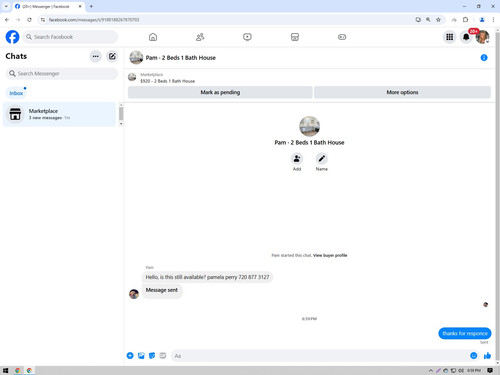The width and height of the screenshot is (500, 375).
Task: Click the small seen-by avatar on the right
Action: [x=486, y=304]
